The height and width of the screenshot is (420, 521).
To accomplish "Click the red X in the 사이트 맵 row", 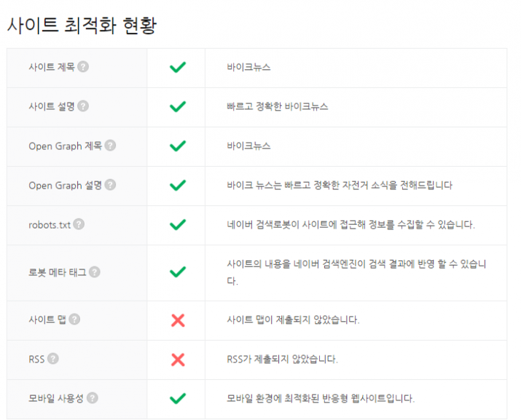I will [x=178, y=320].
